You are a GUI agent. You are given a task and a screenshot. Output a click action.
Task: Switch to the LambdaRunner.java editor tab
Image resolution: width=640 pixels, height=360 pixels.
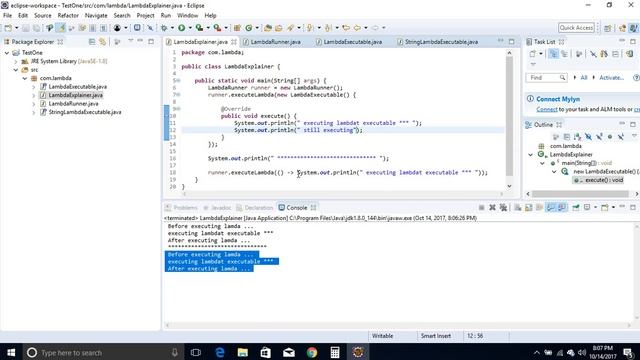pos(276,42)
